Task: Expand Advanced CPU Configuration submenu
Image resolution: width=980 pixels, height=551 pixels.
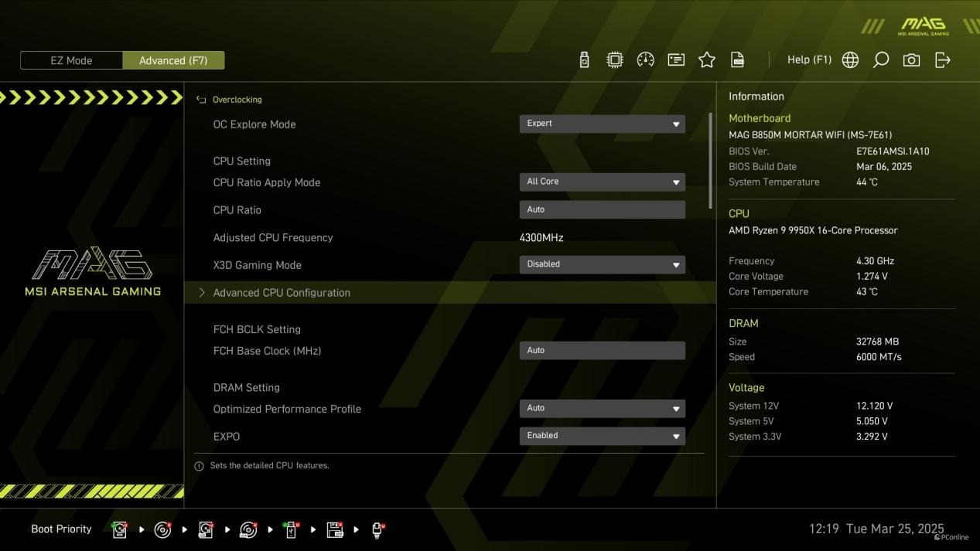Action: (450, 293)
